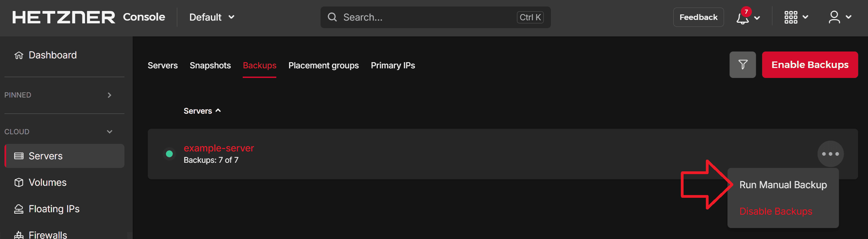The image size is (868, 239).
Task: Click the three-dots menu for example-server
Action: tap(830, 154)
